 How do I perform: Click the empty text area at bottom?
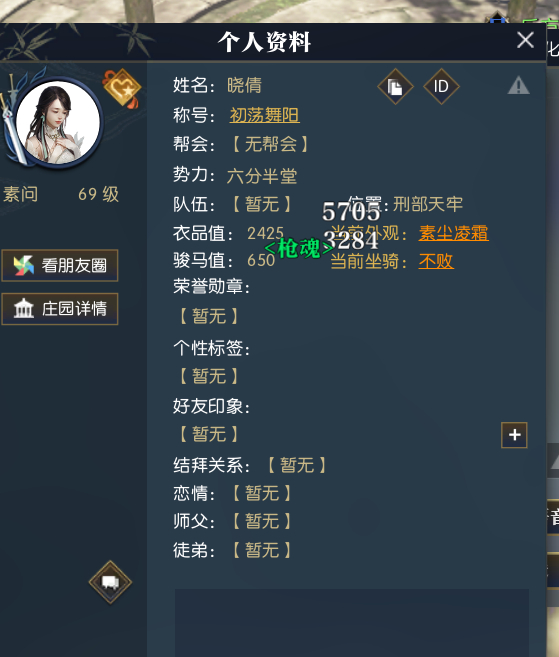tap(352, 623)
